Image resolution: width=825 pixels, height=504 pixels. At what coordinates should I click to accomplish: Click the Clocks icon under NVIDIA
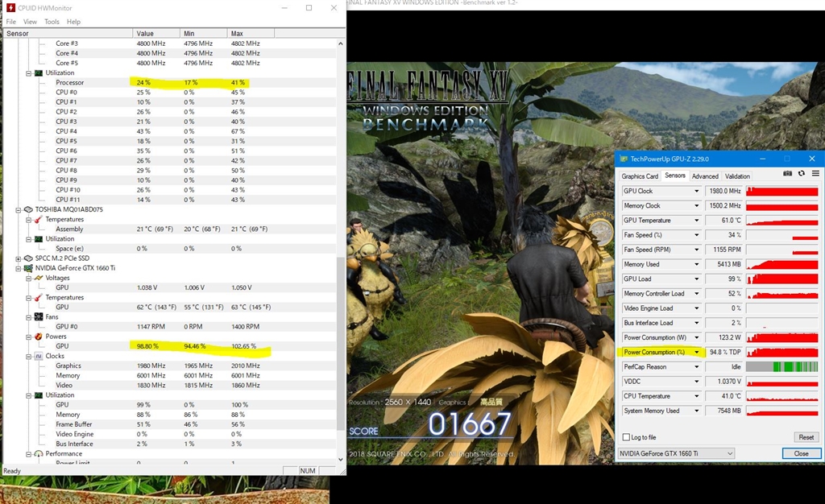coord(39,356)
